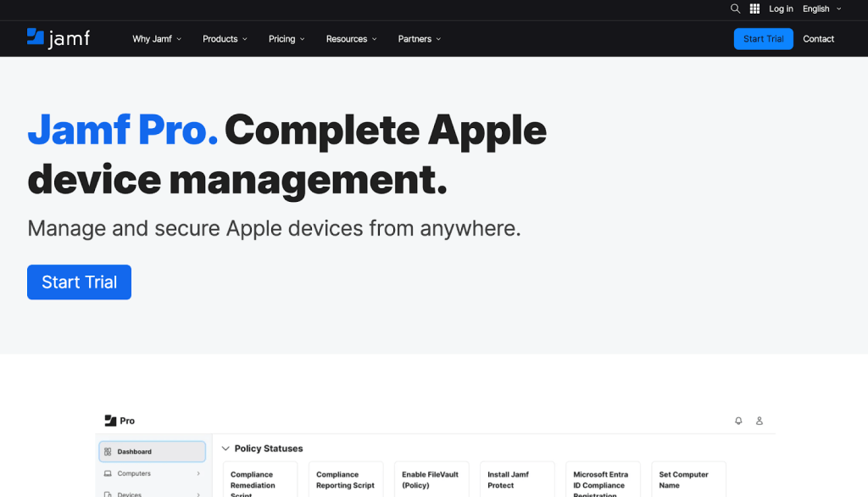This screenshot has width=868, height=497.
Task: Open the apps grid icon
Action: coord(755,8)
